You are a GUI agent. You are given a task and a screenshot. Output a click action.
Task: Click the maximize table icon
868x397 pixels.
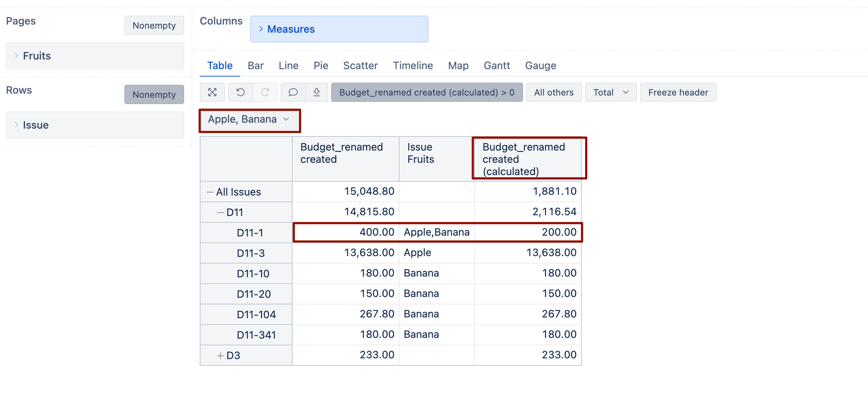[212, 92]
